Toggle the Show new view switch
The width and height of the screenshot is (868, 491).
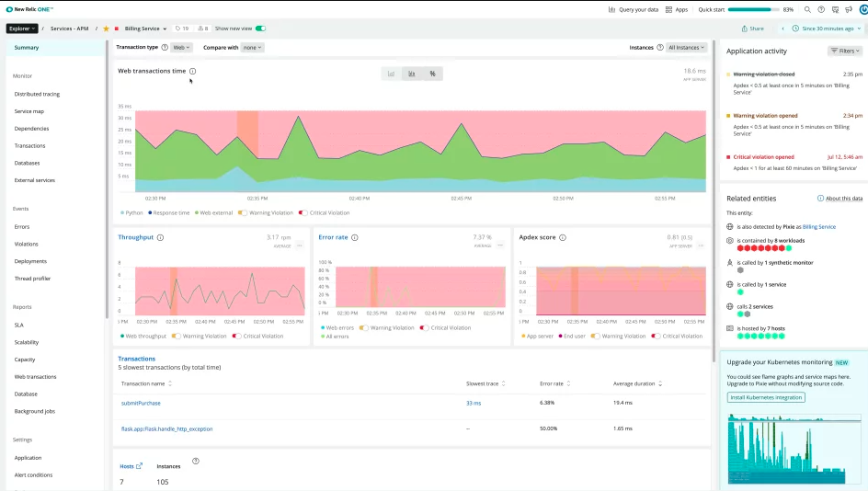coord(260,29)
